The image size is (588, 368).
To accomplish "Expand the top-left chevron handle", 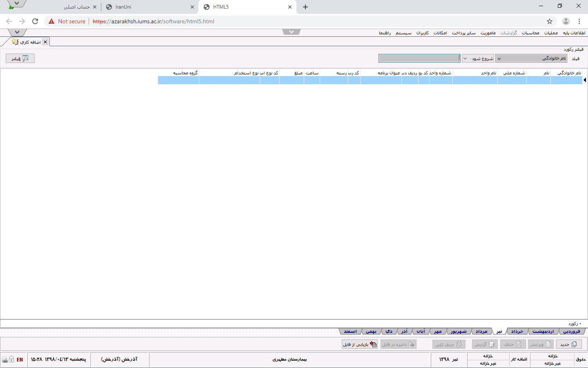I will pyautogui.click(x=17, y=32).
